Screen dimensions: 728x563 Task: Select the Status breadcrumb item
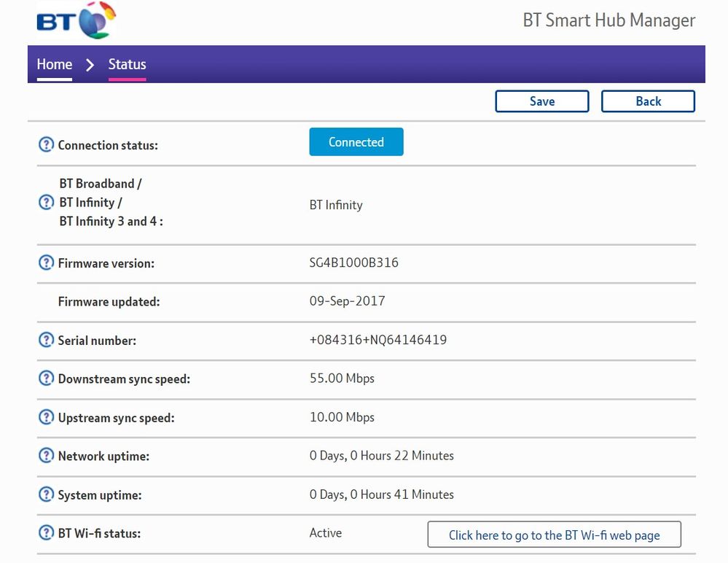[128, 65]
